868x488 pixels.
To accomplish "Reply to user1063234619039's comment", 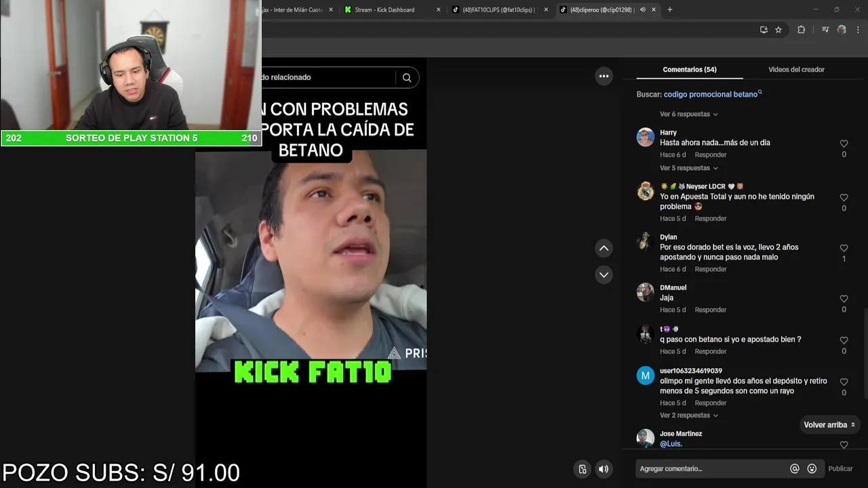I will (x=710, y=403).
